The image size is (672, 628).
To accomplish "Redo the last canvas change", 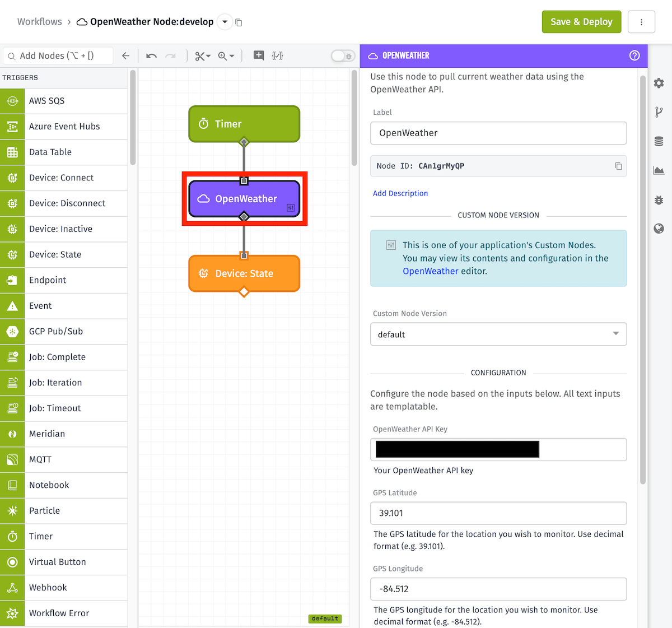I will 170,55.
